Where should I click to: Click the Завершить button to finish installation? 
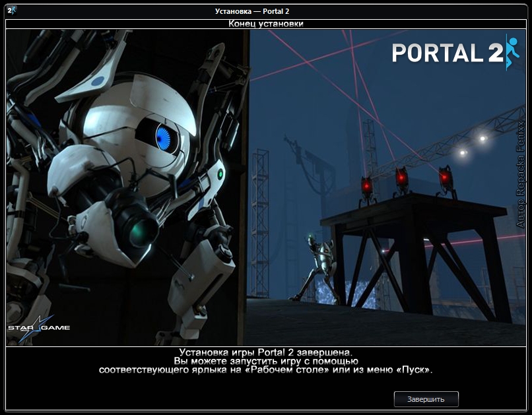426,399
